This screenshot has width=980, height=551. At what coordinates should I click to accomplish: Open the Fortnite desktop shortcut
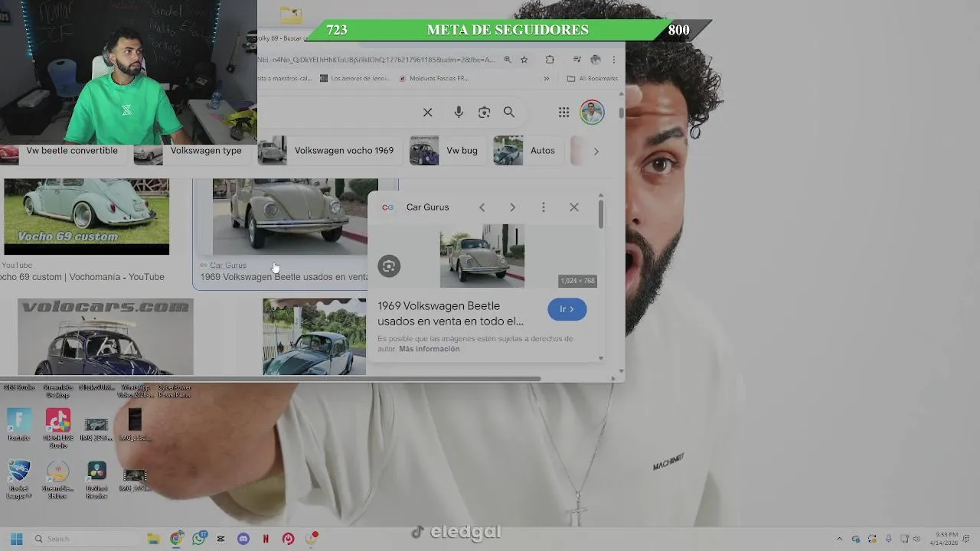[19, 425]
